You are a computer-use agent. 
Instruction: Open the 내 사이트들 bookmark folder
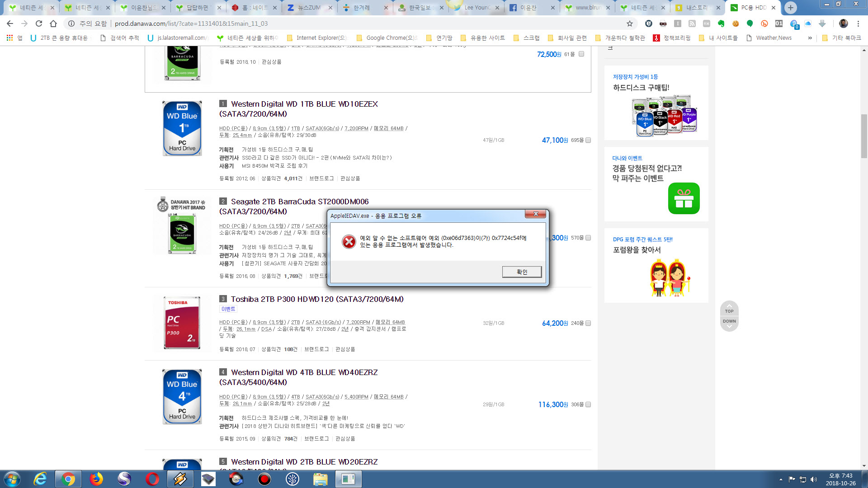tap(718, 38)
